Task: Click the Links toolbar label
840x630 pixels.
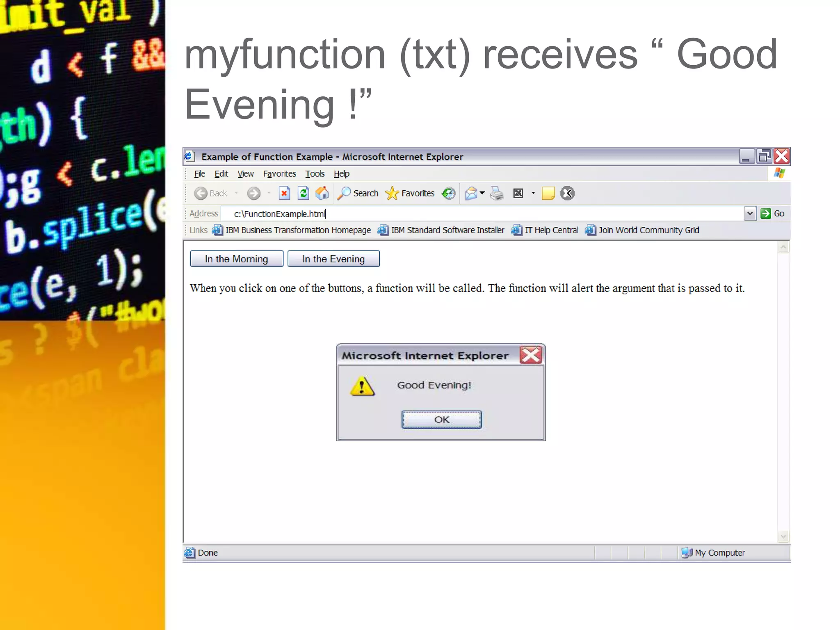Action: pyautogui.click(x=199, y=230)
